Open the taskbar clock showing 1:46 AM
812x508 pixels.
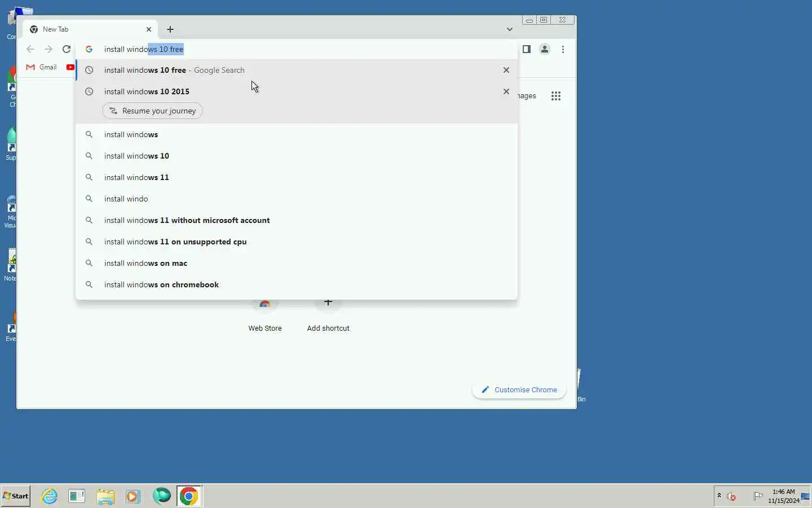[x=783, y=496]
